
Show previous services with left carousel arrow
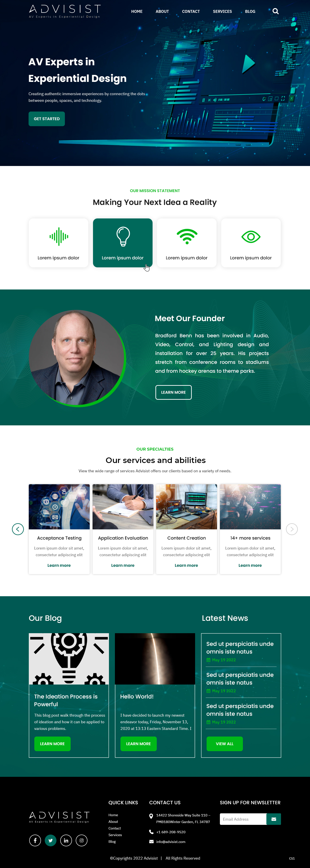[18, 529]
